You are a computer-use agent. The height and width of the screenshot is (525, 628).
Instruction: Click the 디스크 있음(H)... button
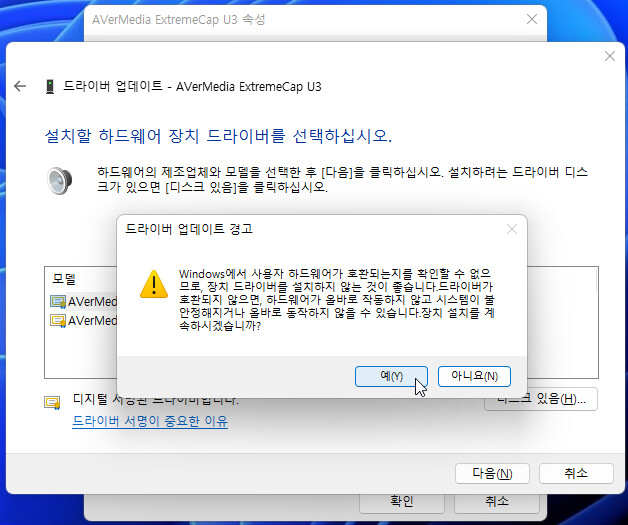click(541, 399)
